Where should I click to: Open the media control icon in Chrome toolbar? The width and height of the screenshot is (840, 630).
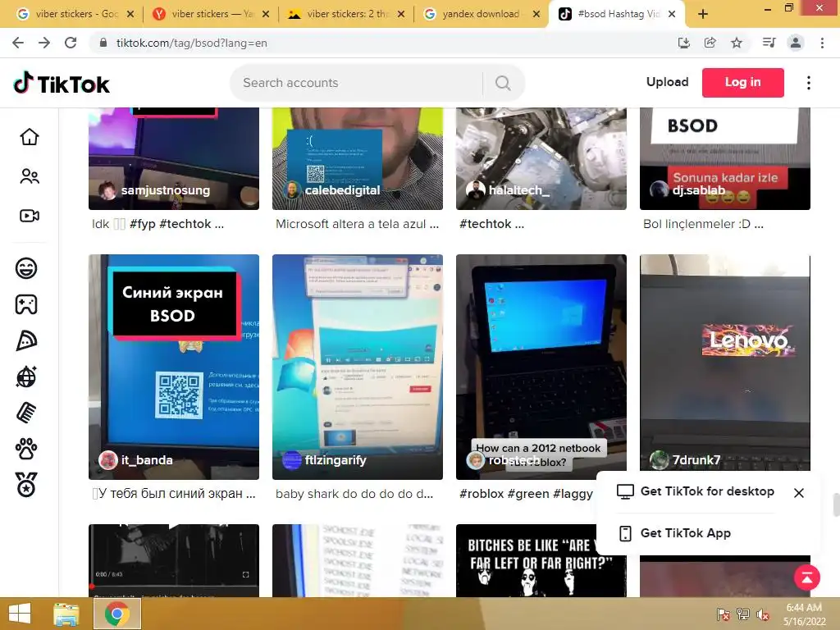769,43
